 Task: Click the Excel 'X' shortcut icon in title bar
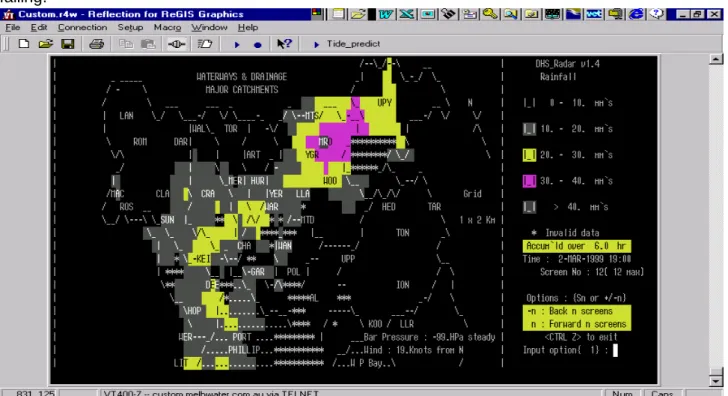pyautogui.click(x=407, y=14)
